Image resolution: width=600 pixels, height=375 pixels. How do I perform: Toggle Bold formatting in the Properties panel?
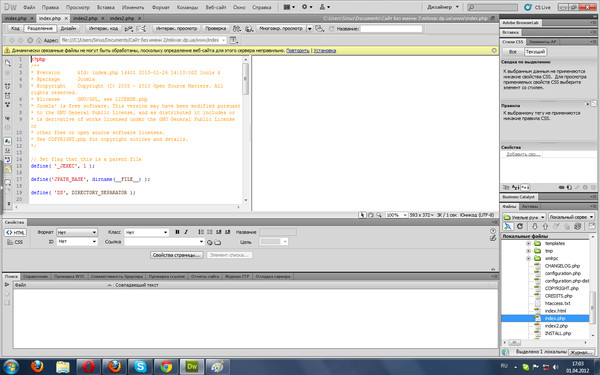click(177, 232)
